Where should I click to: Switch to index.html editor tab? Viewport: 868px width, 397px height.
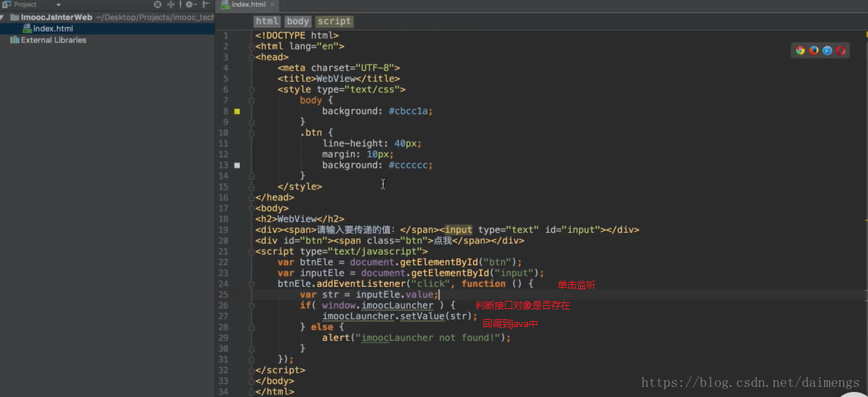[249, 5]
